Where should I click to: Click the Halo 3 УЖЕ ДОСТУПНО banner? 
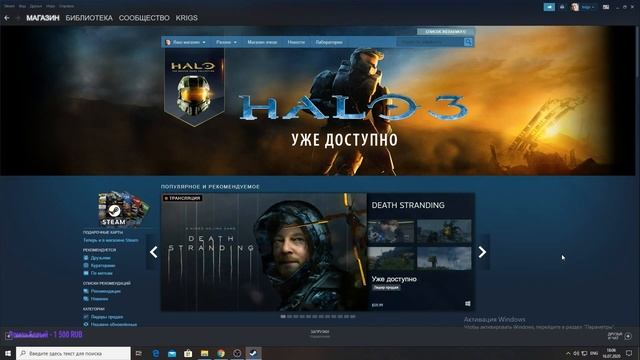click(x=345, y=140)
